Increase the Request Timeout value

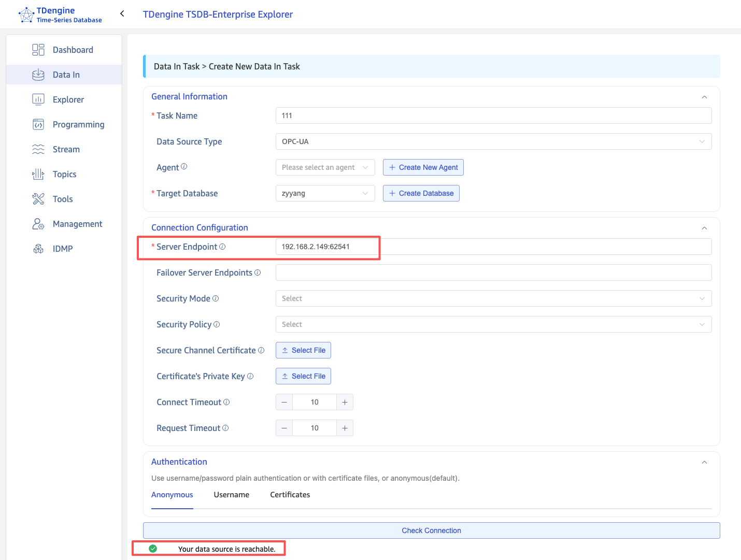[x=345, y=428]
